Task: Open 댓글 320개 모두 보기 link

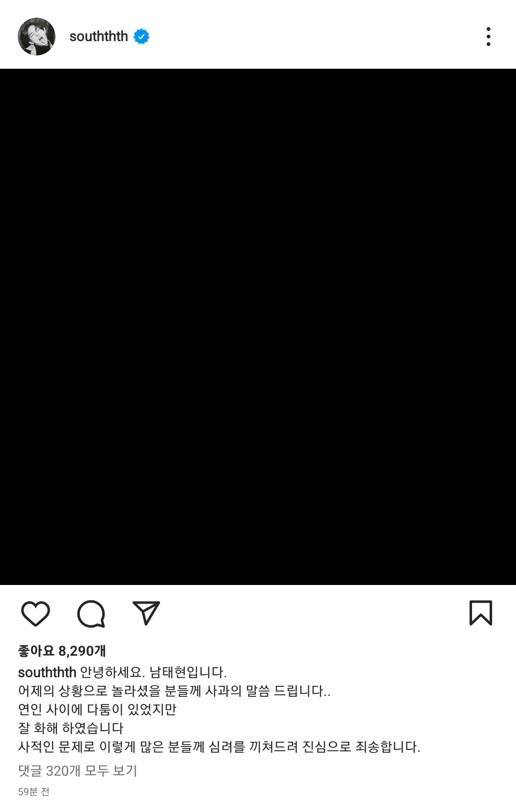Action: [x=77, y=770]
